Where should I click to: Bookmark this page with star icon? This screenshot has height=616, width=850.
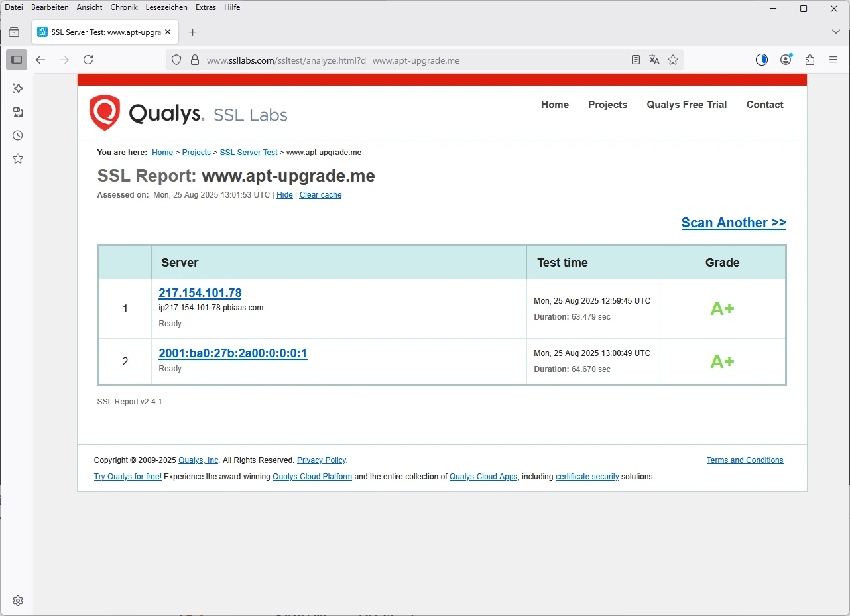pos(673,60)
